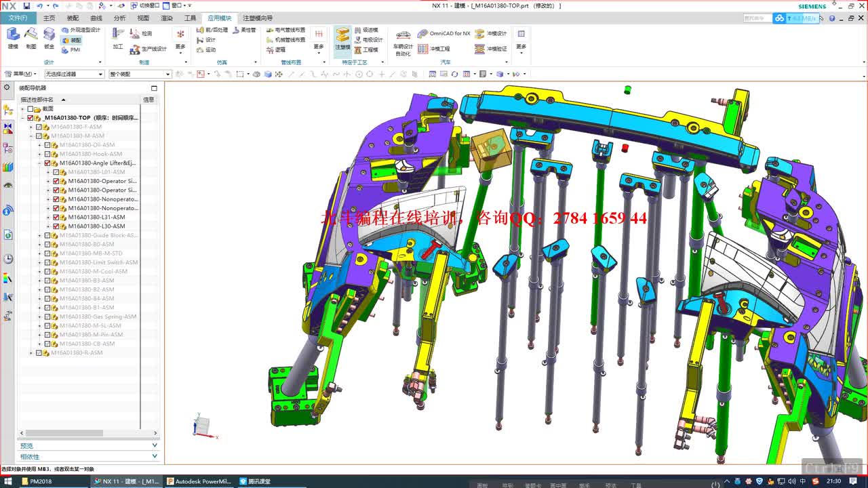The height and width of the screenshot is (488, 868).
Task: Collapse M16A01380-Angle Lifter&Ej node
Action: 40,163
